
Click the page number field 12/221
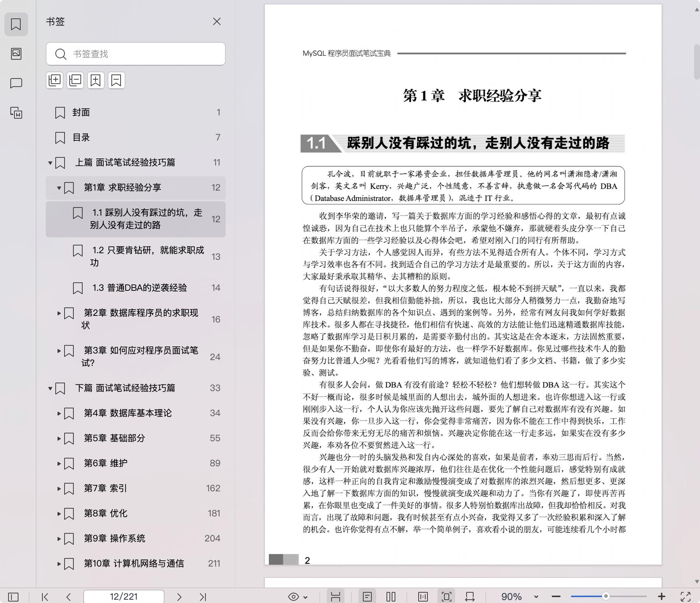tap(124, 596)
